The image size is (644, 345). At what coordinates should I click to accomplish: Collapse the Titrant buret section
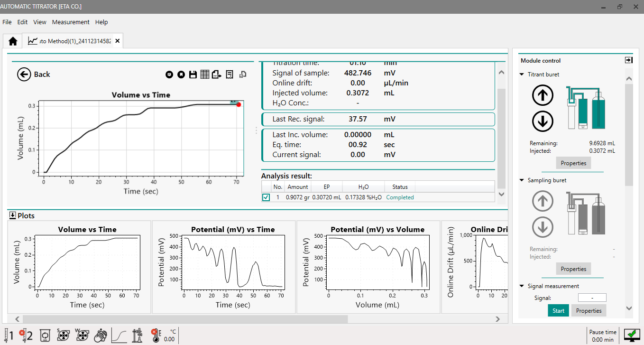(x=522, y=75)
